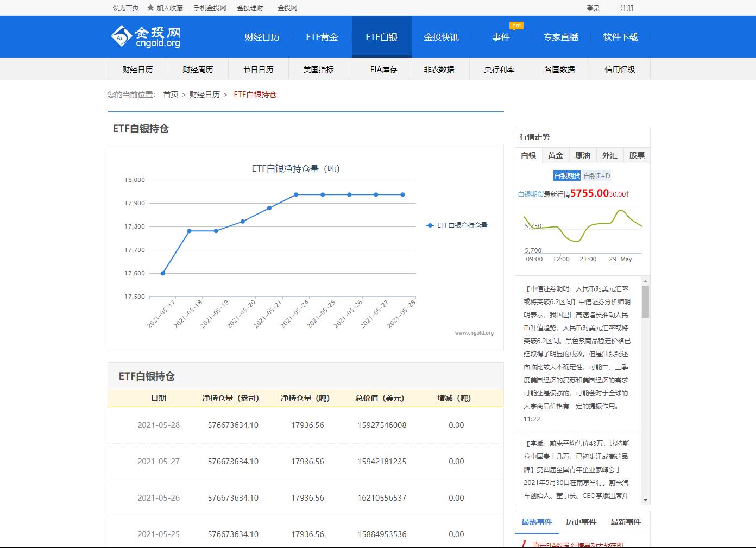
Task: Click the 登录 link
Action: tap(593, 8)
